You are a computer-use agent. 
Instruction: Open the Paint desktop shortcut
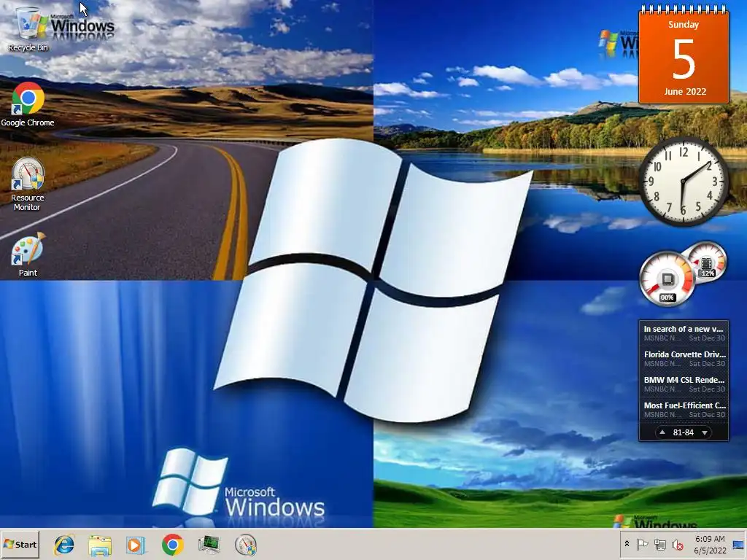coord(28,254)
